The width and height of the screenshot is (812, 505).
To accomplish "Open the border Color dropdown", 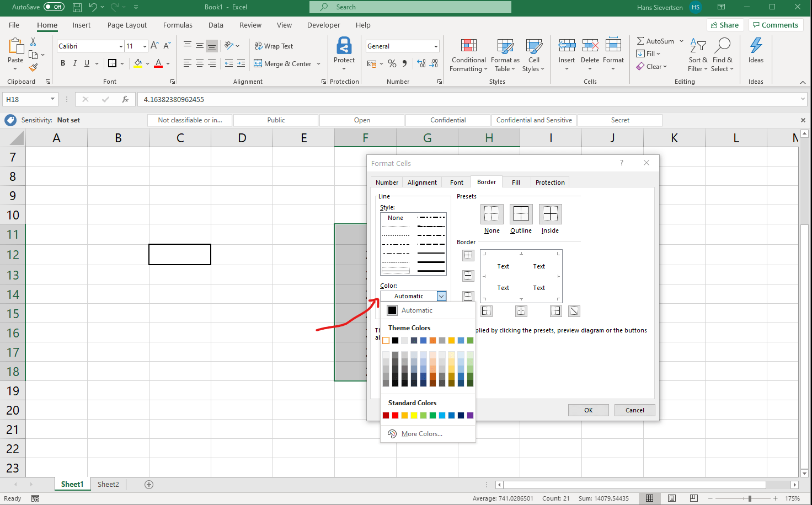I will click(441, 296).
